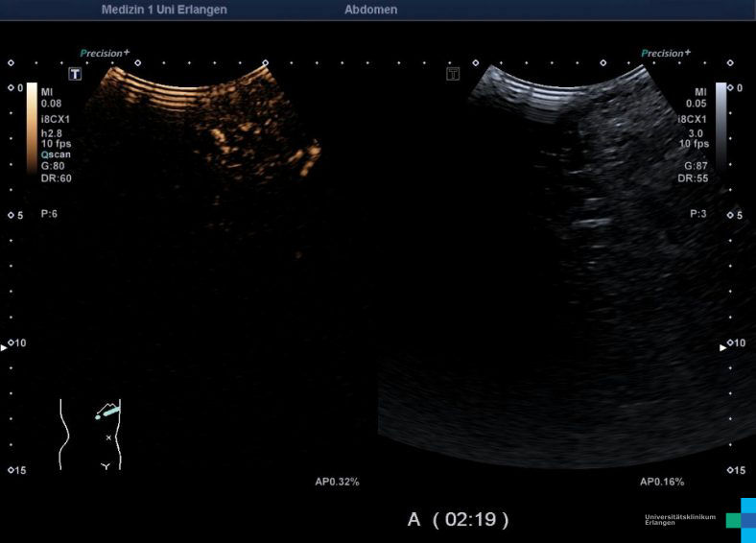
Task: Click the right focus arrow at depth 10
Action: pos(724,347)
